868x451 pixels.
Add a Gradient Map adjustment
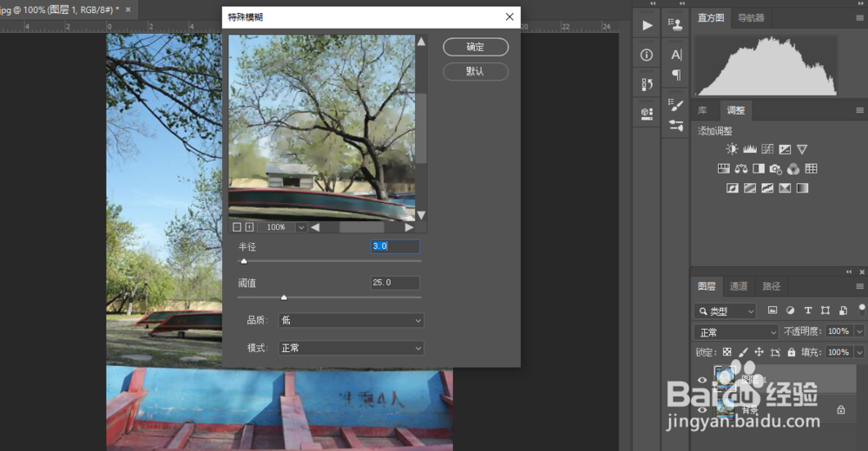click(802, 188)
